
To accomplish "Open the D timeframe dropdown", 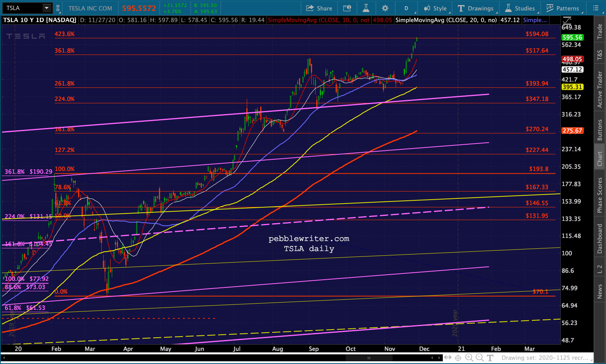I will pyautogui.click(x=407, y=8).
